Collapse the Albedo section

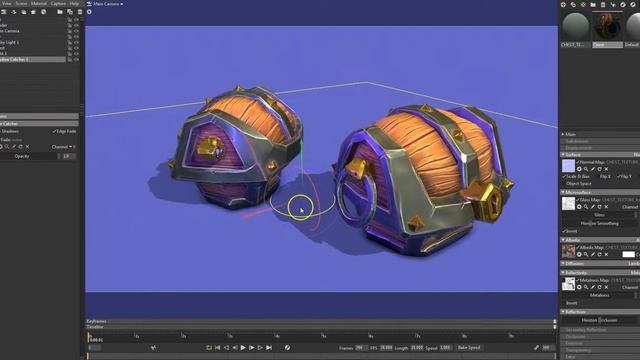[x=563, y=240]
